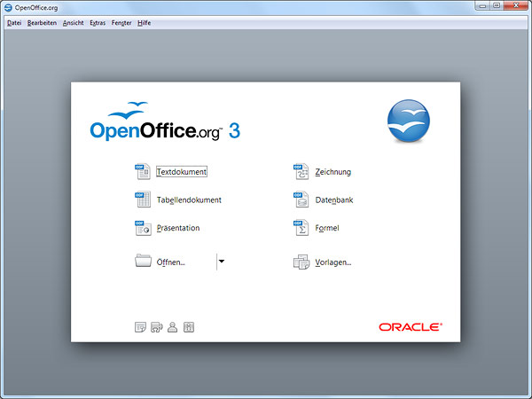Viewport: 532px width, 399px height.
Task: Click the first bottom icon with the pencil
Action: point(140,327)
